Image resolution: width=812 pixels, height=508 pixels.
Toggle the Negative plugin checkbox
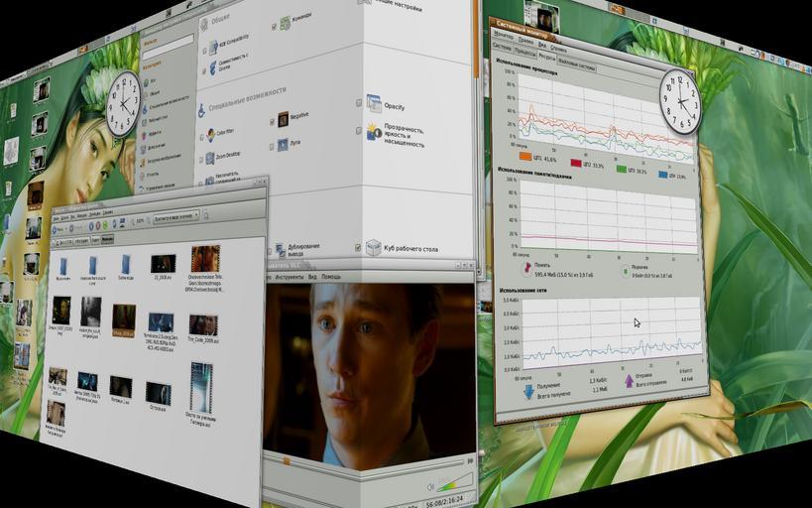point(272,121)
